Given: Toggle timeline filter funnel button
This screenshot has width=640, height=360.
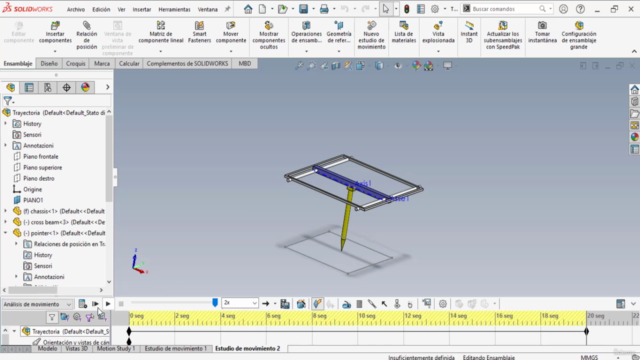Looking at the screenshot, I should tap(52, 317).
